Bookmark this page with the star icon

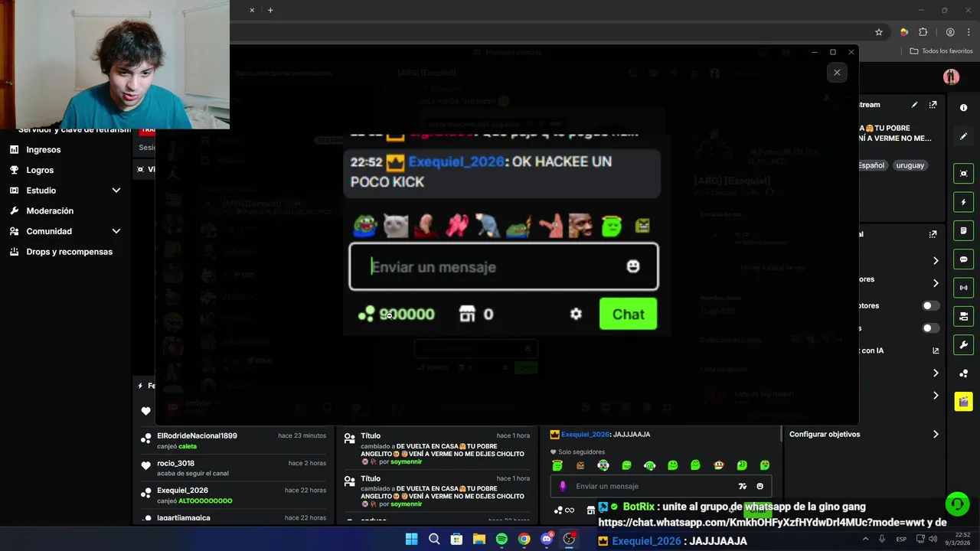pos(879,32)
